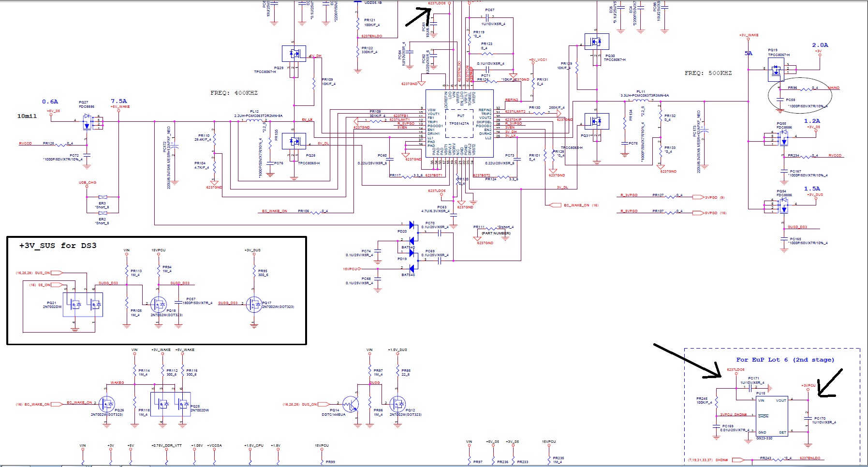This screenshot has width=868, height=467.
Task: Click the 2.0A current label
Action: click(820, 45)
